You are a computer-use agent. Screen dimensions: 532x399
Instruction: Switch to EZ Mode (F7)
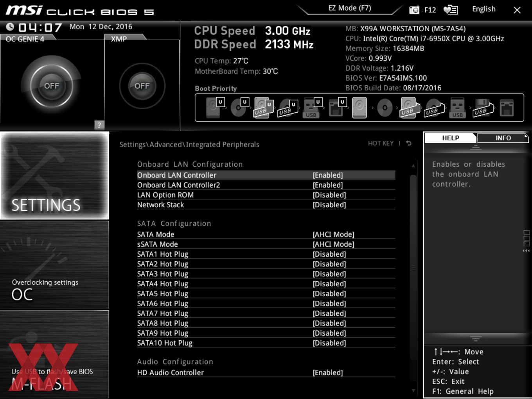(x=350, y=8)
